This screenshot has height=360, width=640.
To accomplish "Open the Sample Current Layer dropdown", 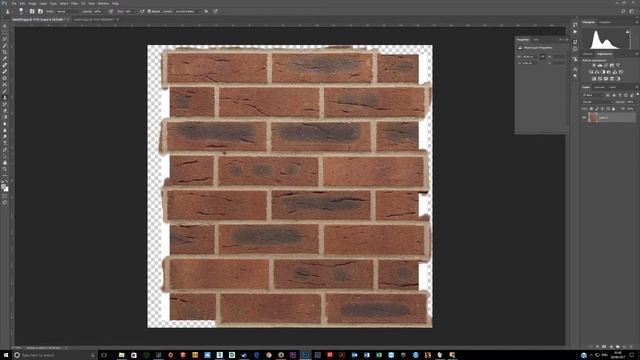I will tap(187, 11).
